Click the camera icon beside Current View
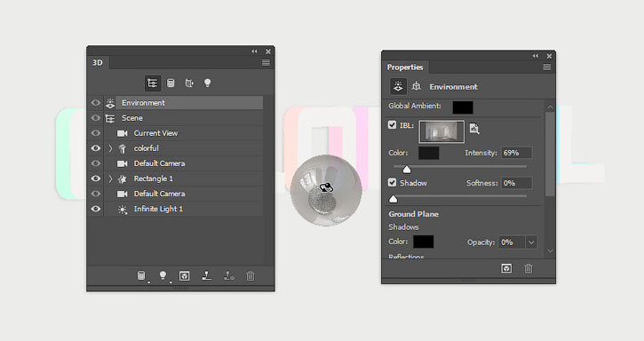Screen dimensions: 644x341 pyautogui.click(x=123, y=133)
